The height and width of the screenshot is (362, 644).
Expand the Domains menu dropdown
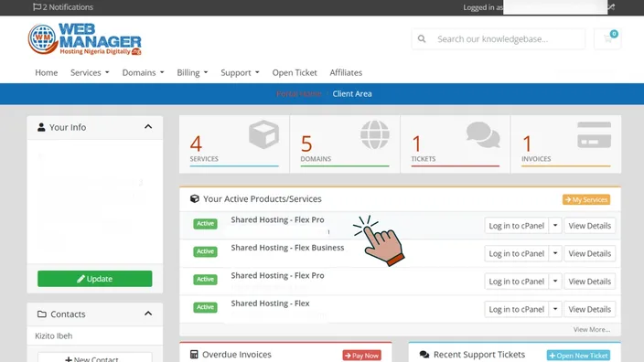pyautogui.click(x=143, y=72)
